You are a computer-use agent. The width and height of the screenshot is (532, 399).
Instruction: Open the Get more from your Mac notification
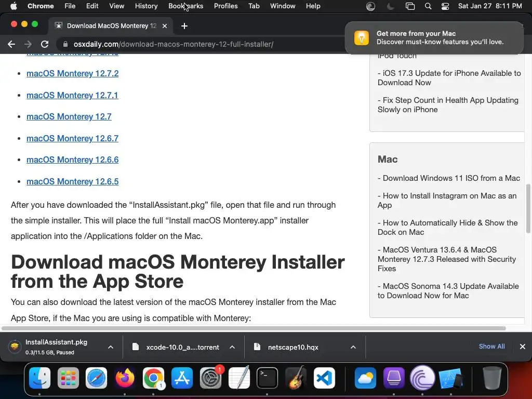point(434,37)
